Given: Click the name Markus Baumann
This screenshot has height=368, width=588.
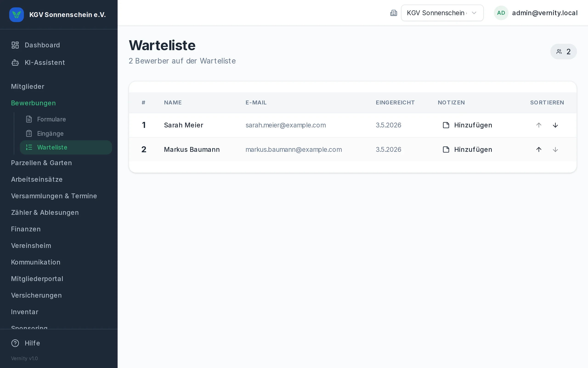Looking at the screenshot, I should tap(192, 149).
